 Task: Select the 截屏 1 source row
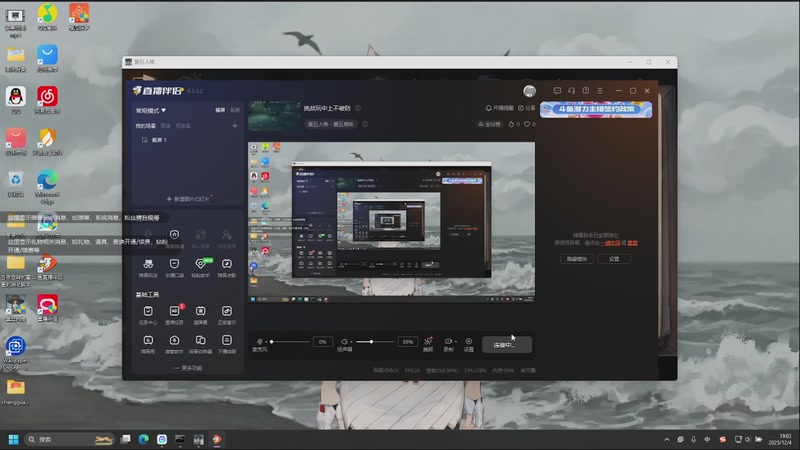(188, 140)
